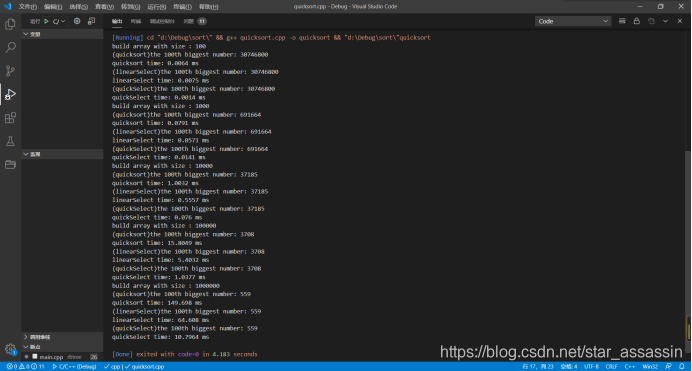Open the Run and Debug view
The image size is (692, 371).
pyautogui.click(x=10, y=94)
